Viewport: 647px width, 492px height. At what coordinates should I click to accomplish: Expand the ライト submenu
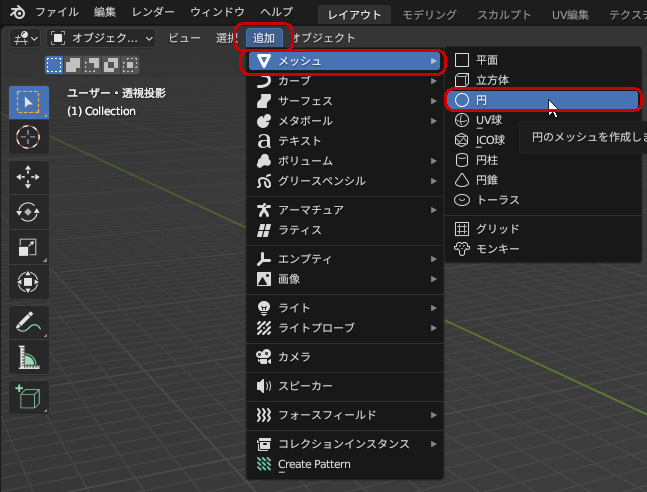point(345,308)
